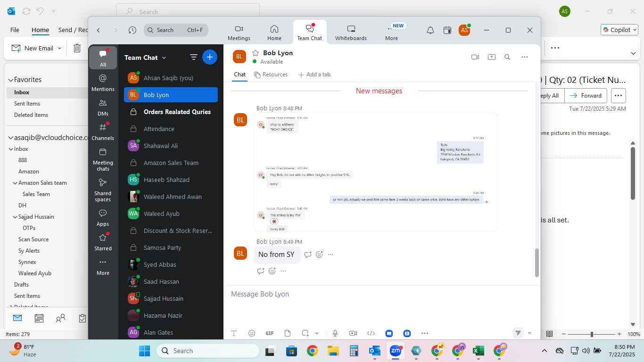Click the chat messages scrollbar
This screenshot has height=362, width=644.
click(537, 263)
